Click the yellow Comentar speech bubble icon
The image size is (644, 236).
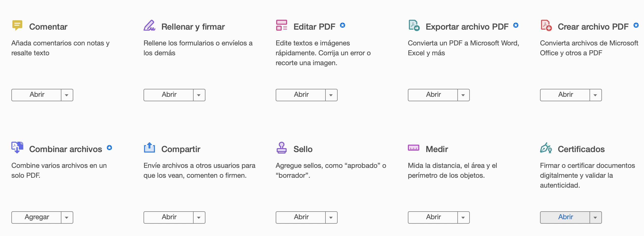point(17,25)
